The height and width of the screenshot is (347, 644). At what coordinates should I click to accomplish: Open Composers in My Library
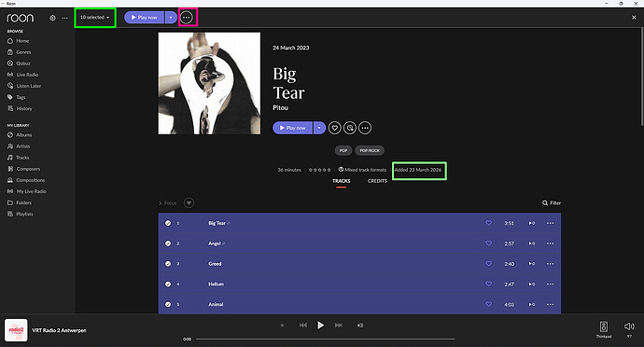[24, 169]
